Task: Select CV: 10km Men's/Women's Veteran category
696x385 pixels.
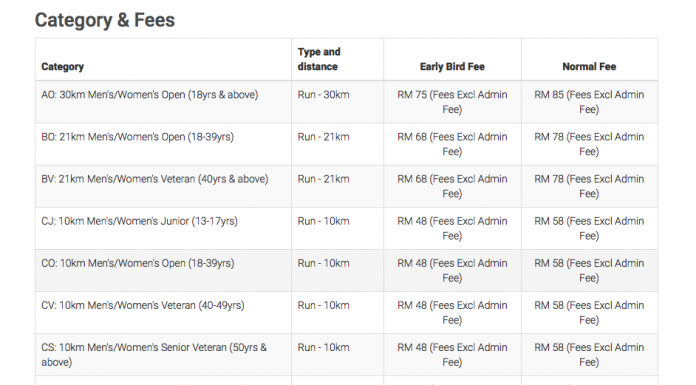Action: click(x=143, y=306)
